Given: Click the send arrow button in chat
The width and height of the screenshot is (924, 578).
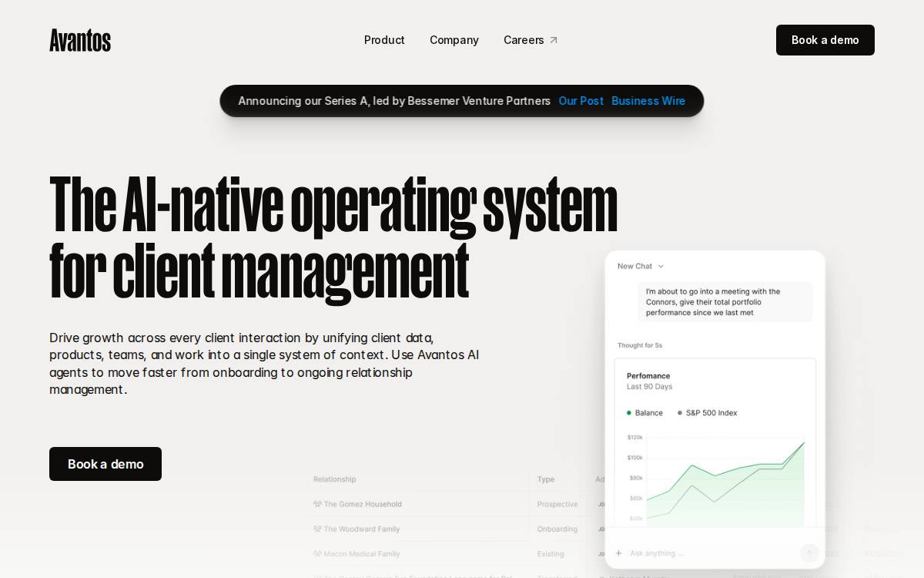Looking at the screenshot, I should [x=809, y=553].
